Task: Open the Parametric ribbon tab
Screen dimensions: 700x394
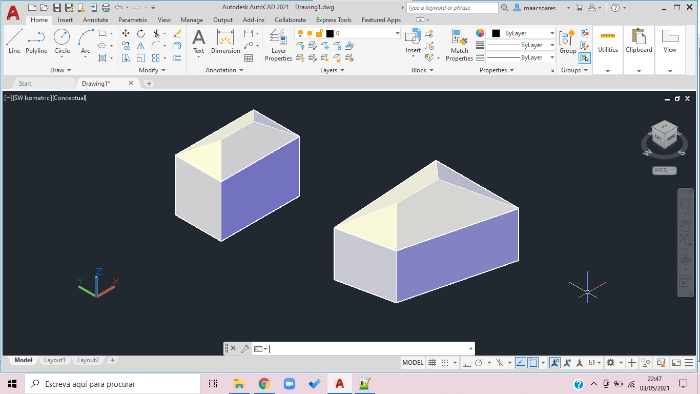Action: pyautogui.click(x=133, y=20)
